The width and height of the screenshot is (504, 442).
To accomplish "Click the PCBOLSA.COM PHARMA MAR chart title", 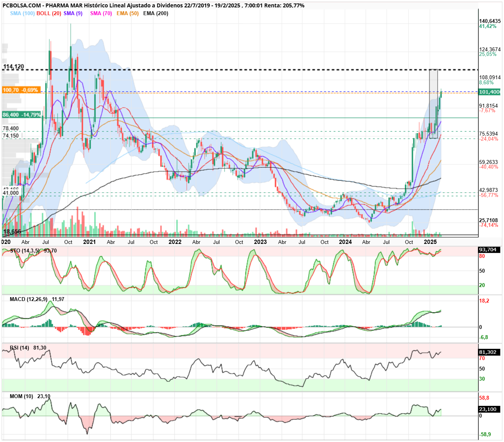I will pyautogui.click(x=153, y=5).
